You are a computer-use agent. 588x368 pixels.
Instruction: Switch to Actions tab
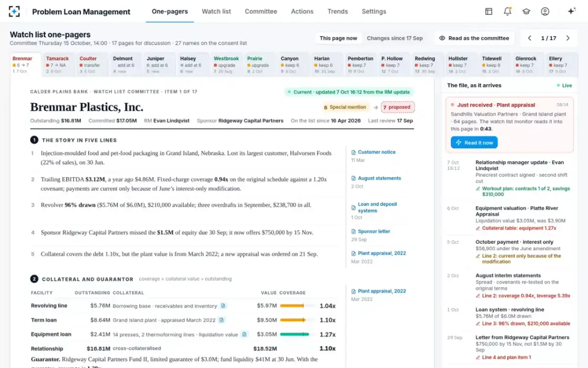[302, 11]
